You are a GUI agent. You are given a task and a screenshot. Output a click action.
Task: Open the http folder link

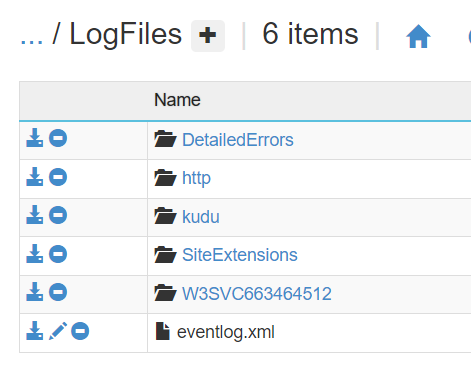[196, 178]
